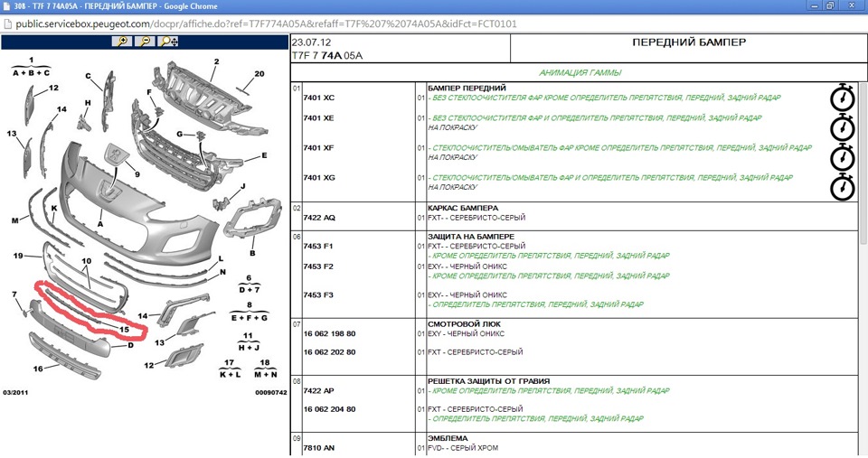Viewport: 868px width, 458px height.
Task: Open labor time stopwatch for 7401 XF
Action: coord(843,158)
